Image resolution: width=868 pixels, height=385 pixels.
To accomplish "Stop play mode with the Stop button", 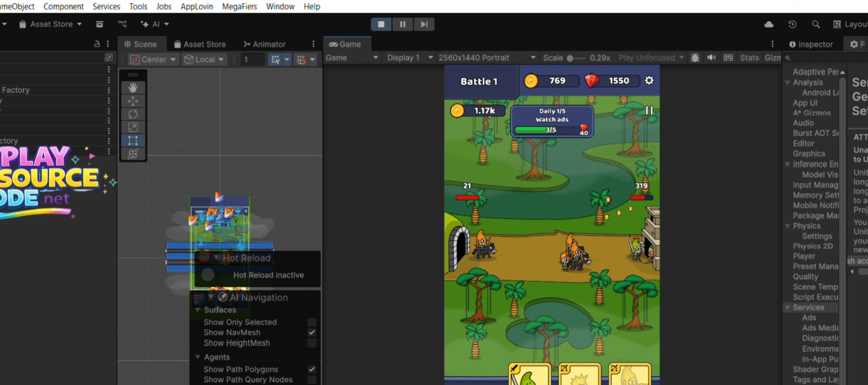I will (x=381, y=24).
